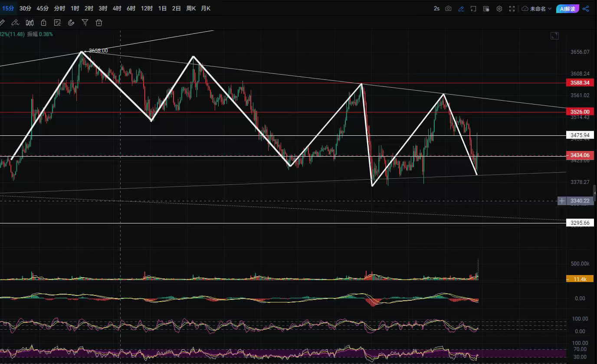
Task: Open the candlestick chart style tool
Action: pyautogui.click(x=30, y=23)
